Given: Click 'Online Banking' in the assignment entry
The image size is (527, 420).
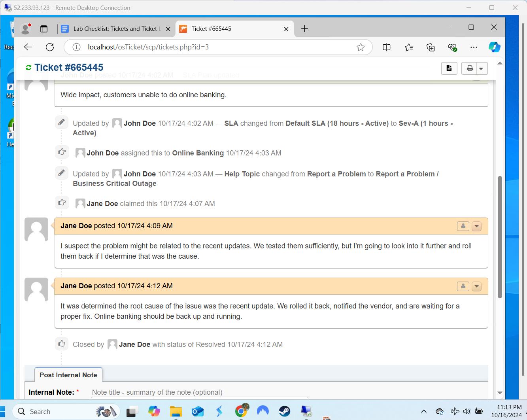Looking at the screenshot, I should pos(198,153).
